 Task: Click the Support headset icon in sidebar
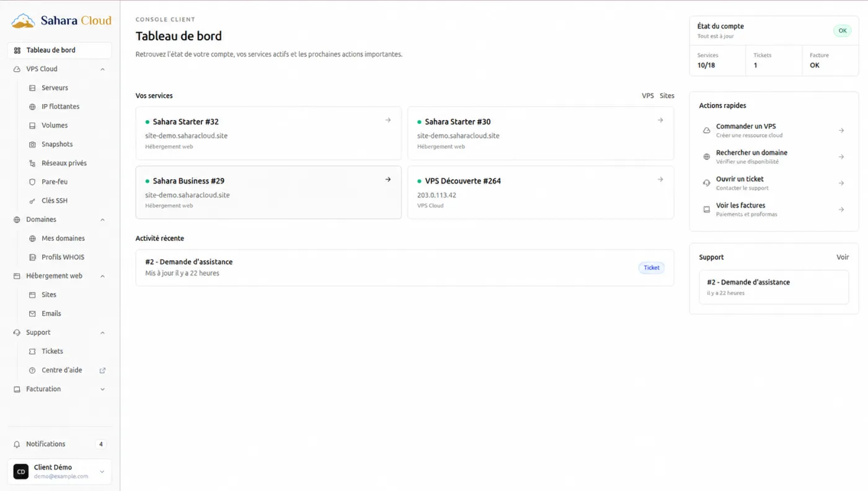(17, 332)
